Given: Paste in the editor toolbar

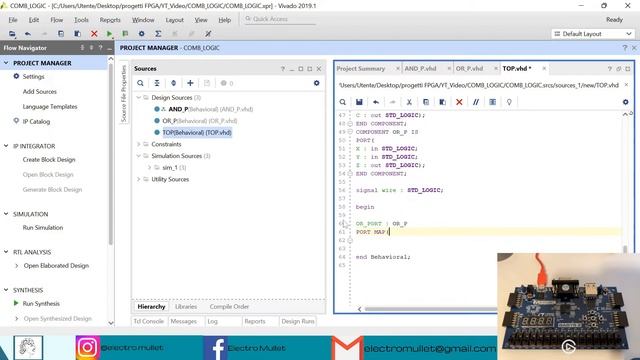Looking at the screenshot, I should tap(442, 102).
